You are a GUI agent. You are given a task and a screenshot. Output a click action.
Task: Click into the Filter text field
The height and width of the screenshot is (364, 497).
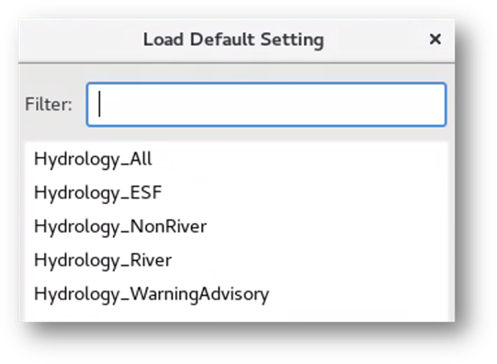point(266,104)
